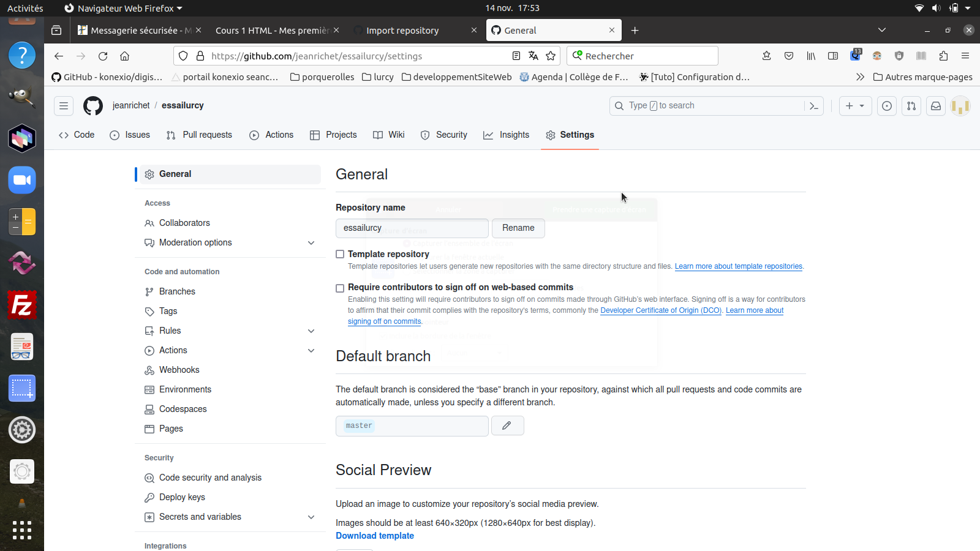This screenshot has width=980, height=551.
Task: Open FileZilla from the dock
Action: [x=22, y=305]
